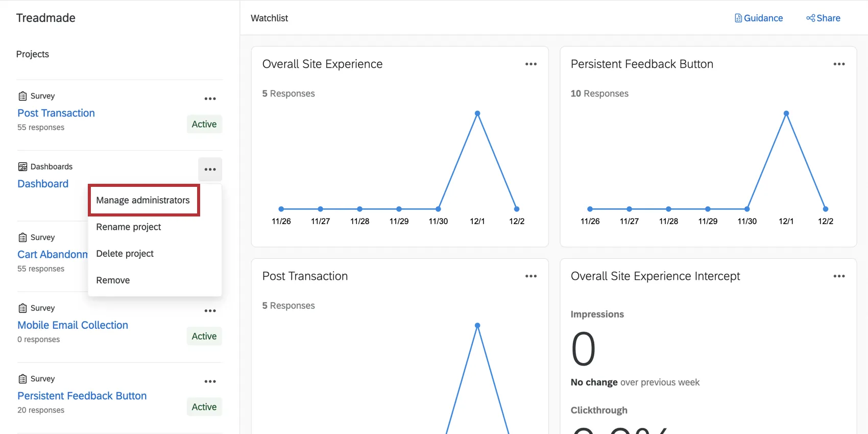Screen dimensions: 868x434
Task: Open Persistent Feedback Button widget menu
Action: point(839,64)
